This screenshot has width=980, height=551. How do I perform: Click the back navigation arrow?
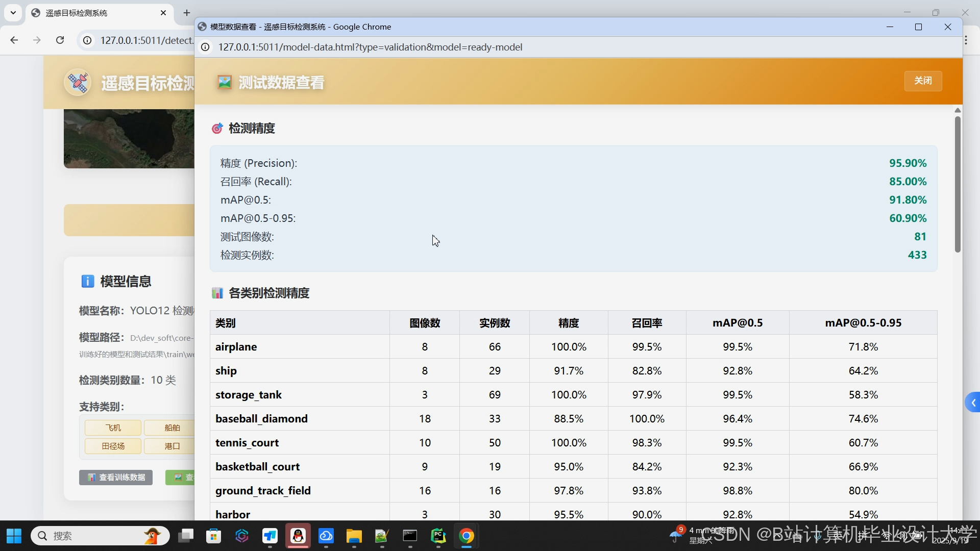14,40
